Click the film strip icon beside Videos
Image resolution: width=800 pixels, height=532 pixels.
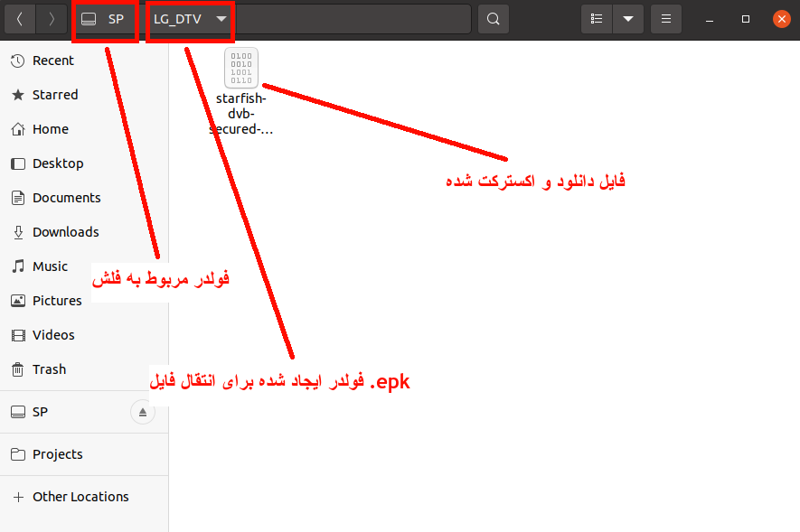[x=18, y=335]
